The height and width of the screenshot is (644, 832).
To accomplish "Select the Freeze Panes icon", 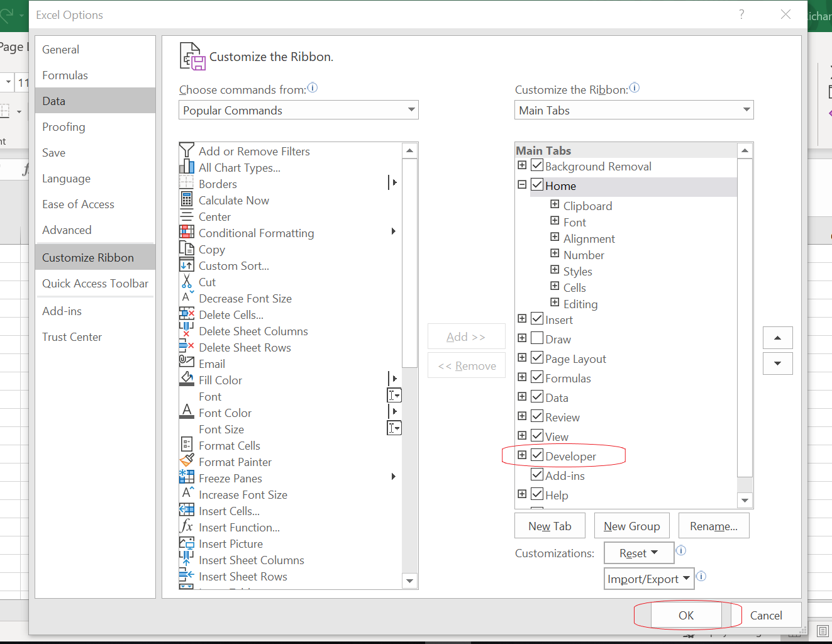I will tap(187, 478).
